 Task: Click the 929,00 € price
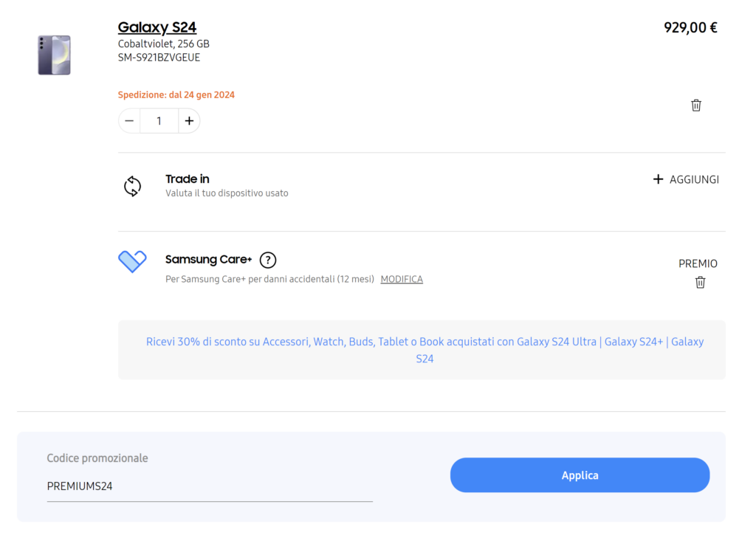point(690,28)
